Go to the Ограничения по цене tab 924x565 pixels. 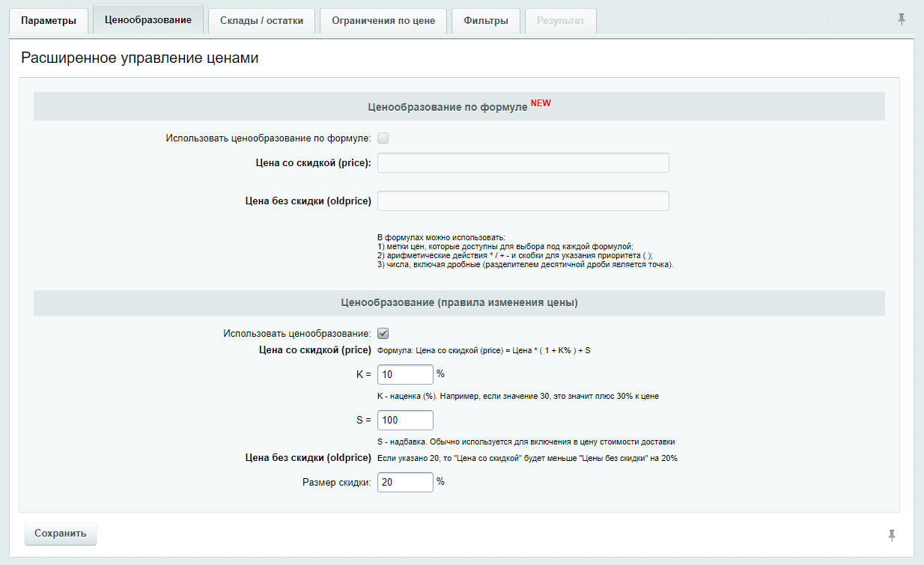pyautogui.click(x=383, y=21)
